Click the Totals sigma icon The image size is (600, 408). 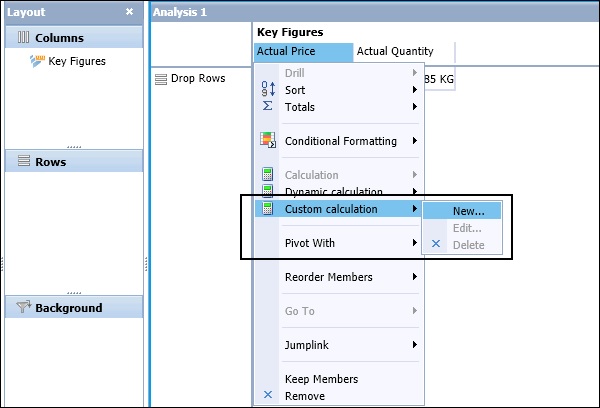267,106
